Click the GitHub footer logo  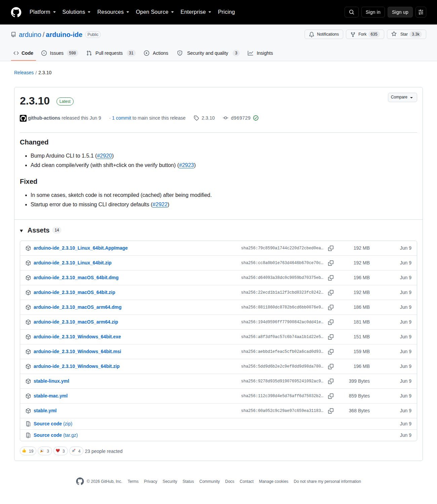(x=80, y=481)
